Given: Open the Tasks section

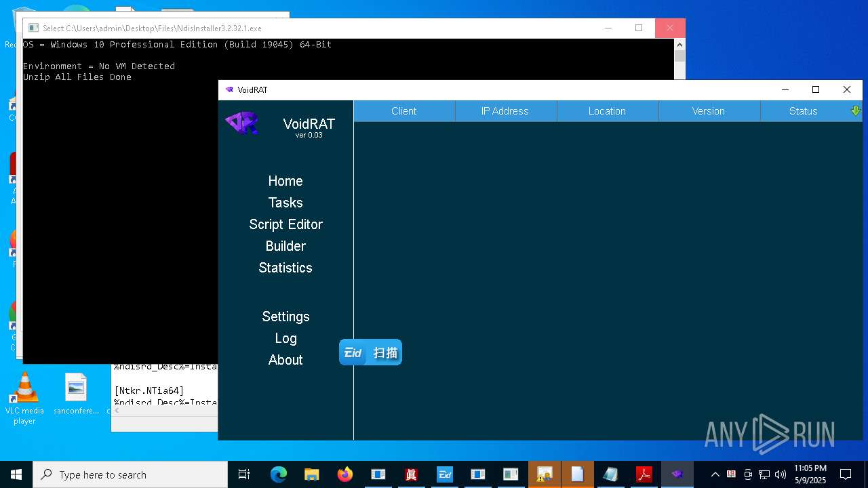Looking at the screenshot, I should [285, 203].
